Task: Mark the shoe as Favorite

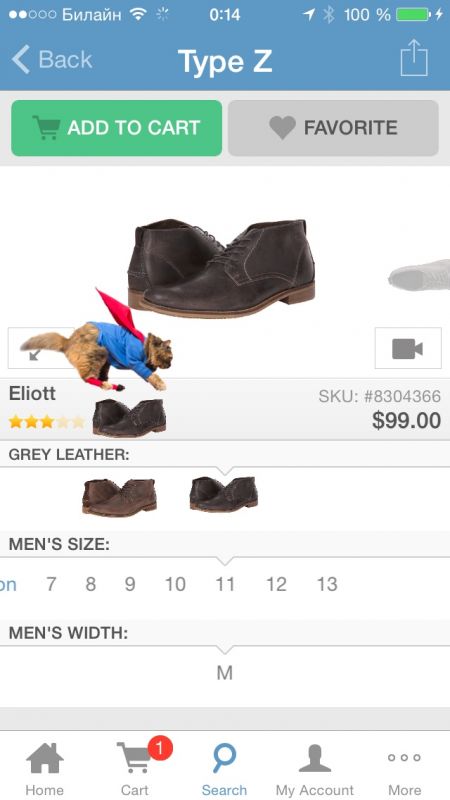Action: [333, 128]
